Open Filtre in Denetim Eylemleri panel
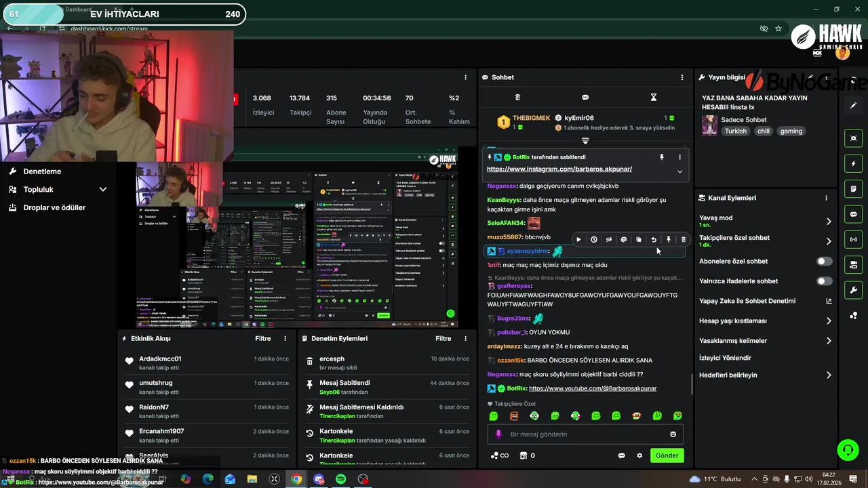868x488 pixels. coord(443,338)
